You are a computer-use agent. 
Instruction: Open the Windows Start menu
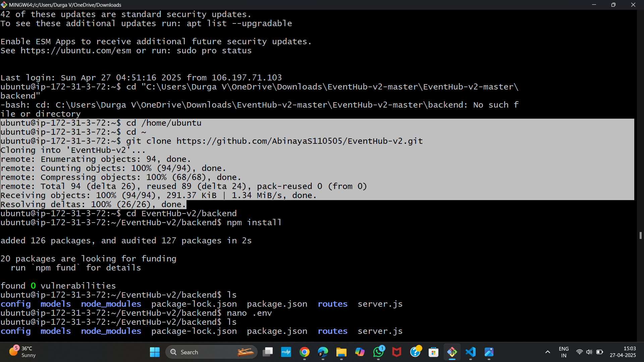(155, 352)
